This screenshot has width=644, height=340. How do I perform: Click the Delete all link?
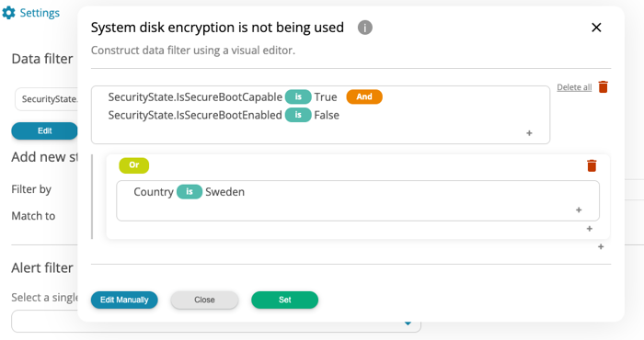pos(574,87)
